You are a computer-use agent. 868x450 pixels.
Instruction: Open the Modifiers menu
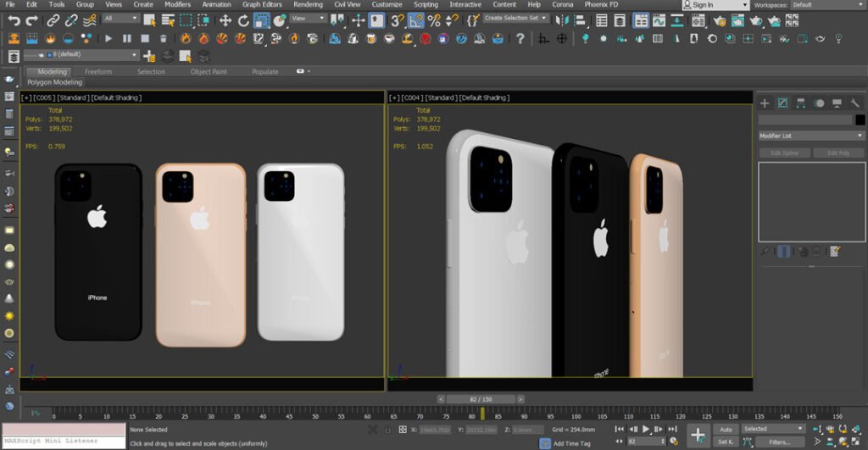coord(177,4)
